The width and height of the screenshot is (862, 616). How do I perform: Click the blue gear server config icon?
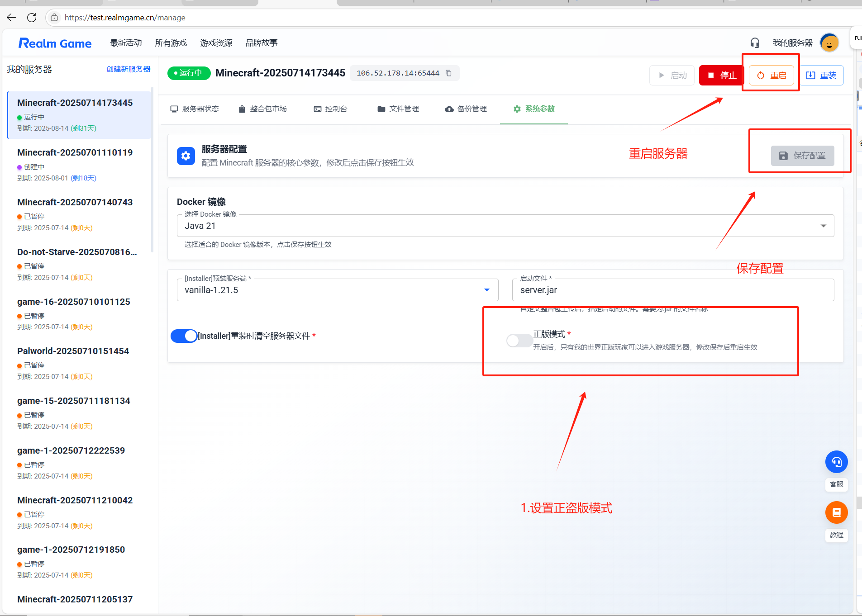click(x=186, y=156)
